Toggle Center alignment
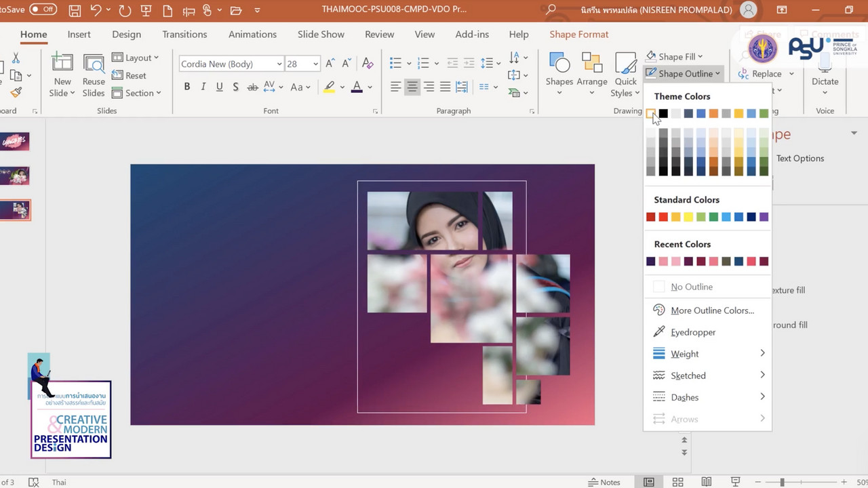868x488 pixels. pyautogui.click(x=412, y=87)
